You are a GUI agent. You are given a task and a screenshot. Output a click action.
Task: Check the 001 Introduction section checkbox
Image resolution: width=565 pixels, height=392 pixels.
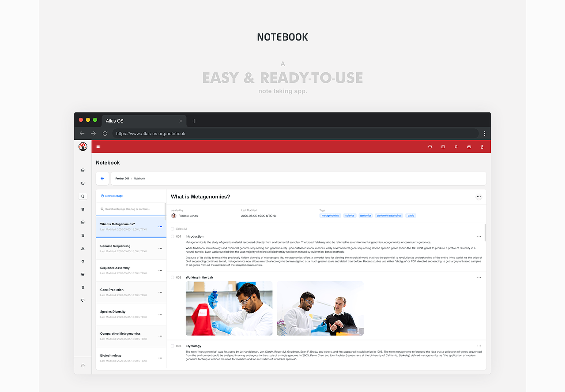(x=173, y=236)
